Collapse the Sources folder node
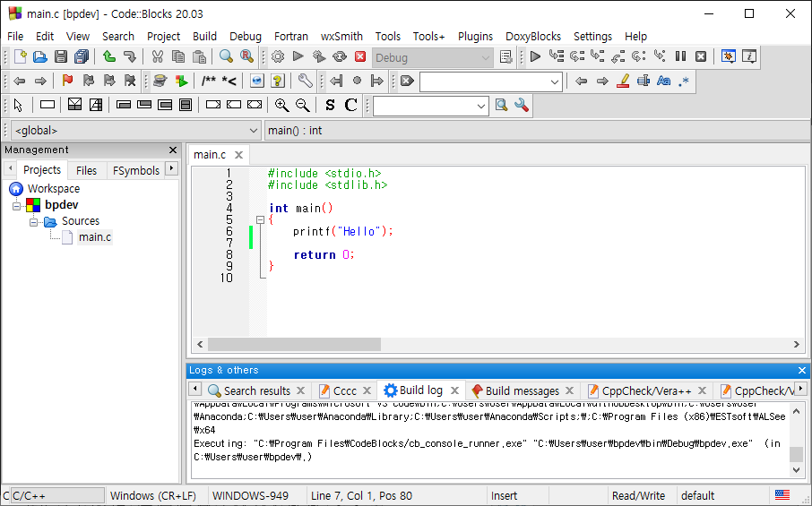The height and width of the screenshot is (506, 812). pos(34,222)
